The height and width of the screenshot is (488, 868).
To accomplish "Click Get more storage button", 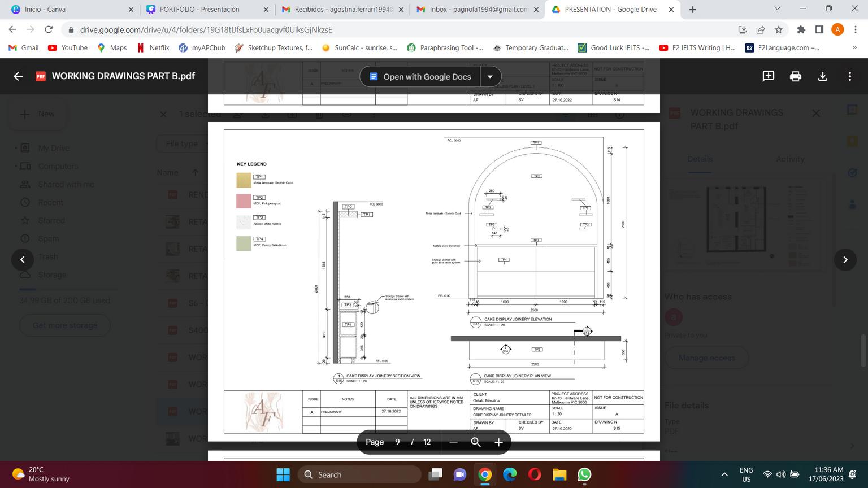I will pyautogui.click(x=65, y=325).
